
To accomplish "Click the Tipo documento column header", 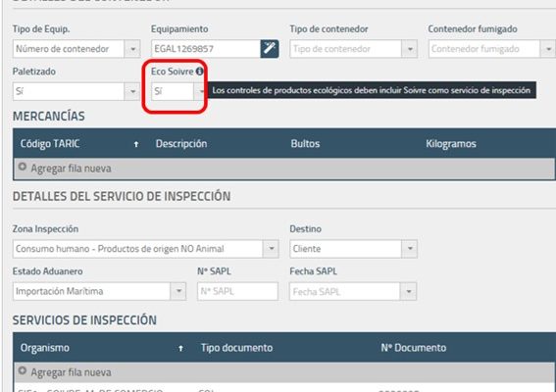I will (x=237, y=348).
